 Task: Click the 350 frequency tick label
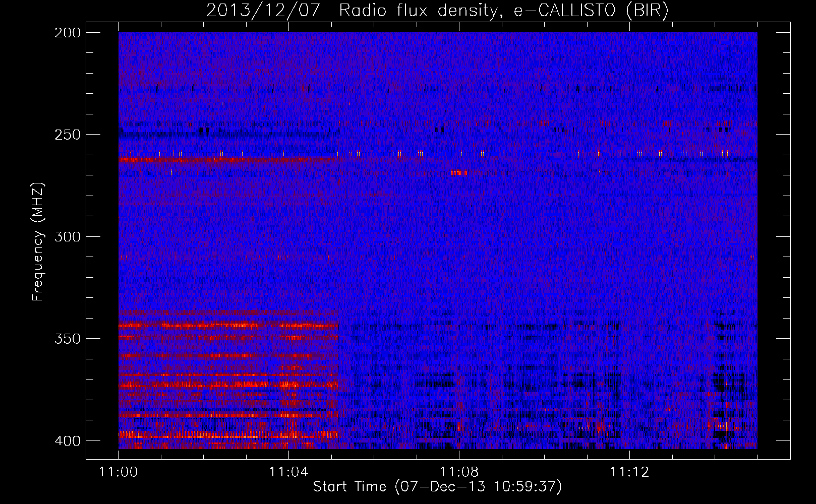click(x=67, y=338)
